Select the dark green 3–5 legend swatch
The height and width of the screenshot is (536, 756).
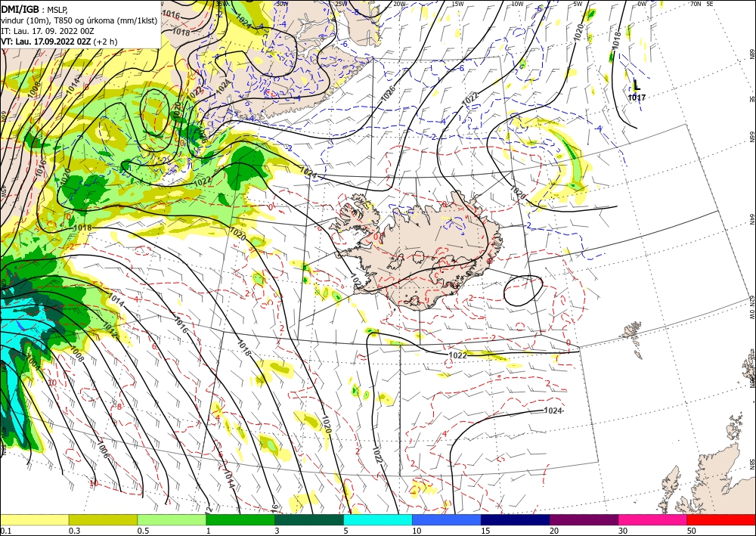pos(309,519)
